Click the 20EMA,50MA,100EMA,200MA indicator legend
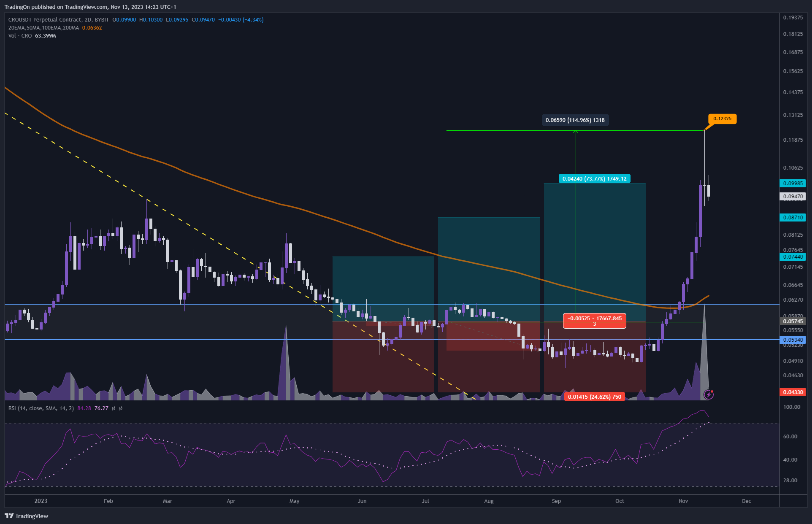The width and height of the screenshot is (812, 524). pyautogui.click(x=43, y=27)
